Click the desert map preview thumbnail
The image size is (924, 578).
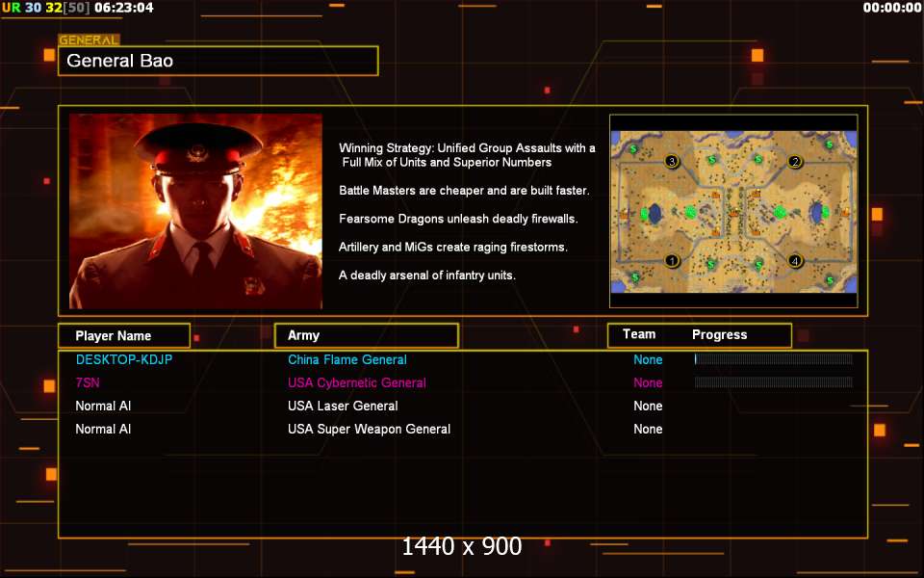pos(733,211)
